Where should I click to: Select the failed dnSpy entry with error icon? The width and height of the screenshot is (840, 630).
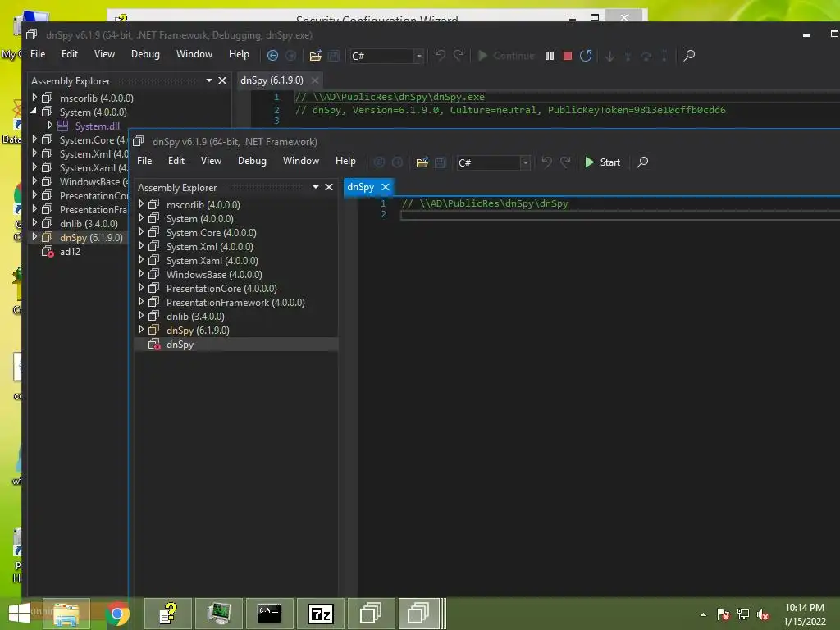click(x=180, y=345)
